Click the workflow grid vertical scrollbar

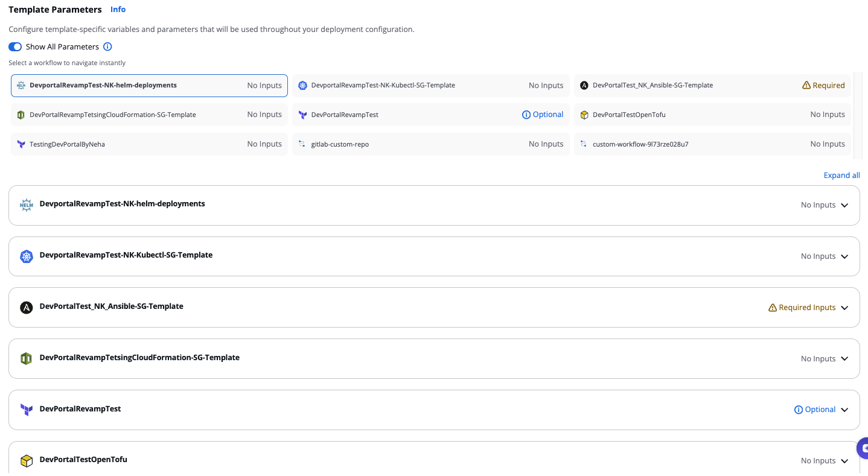tap(858, 115)
